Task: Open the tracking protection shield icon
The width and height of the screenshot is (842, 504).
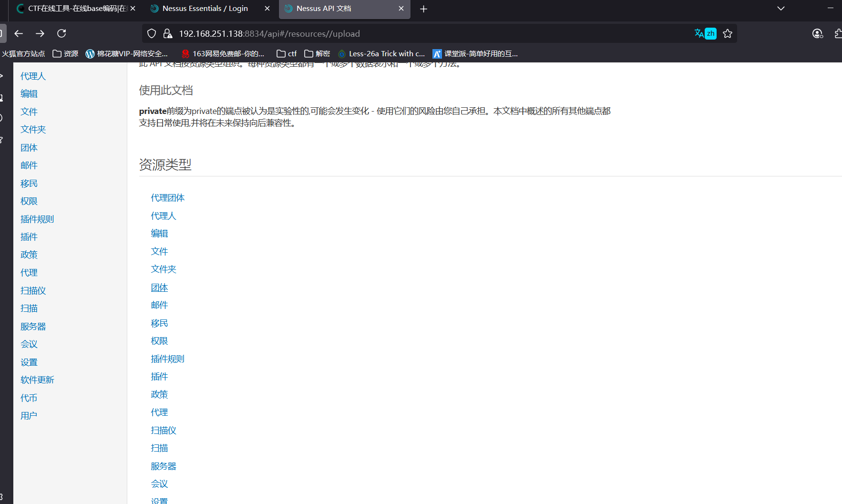Action: point(152,33)
